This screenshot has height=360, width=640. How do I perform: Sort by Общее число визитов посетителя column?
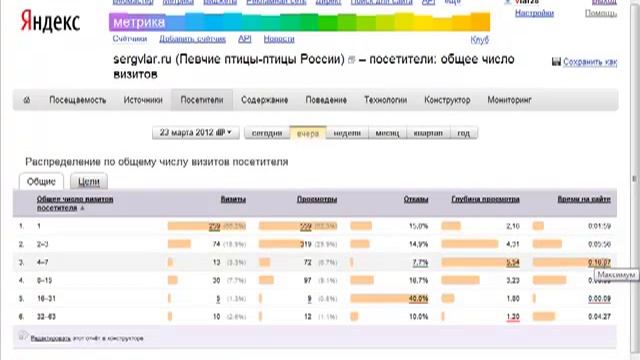click(x=75, y=203)
